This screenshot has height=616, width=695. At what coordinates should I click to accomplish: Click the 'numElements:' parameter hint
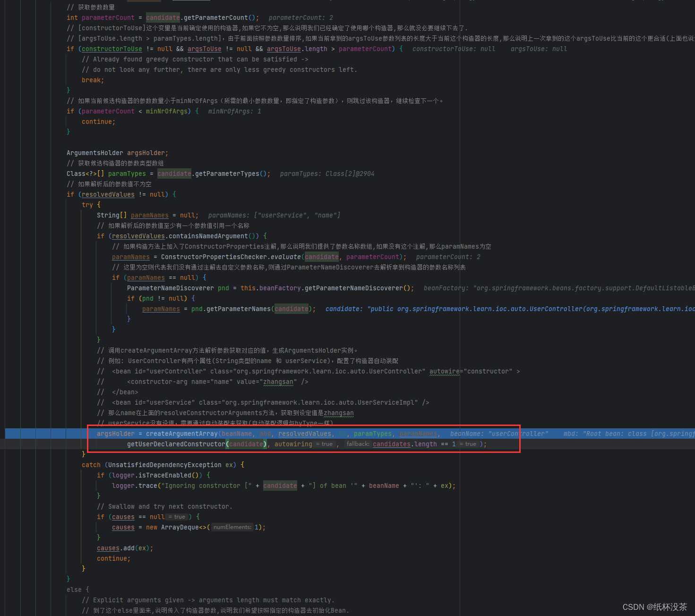tap(232, 527)
